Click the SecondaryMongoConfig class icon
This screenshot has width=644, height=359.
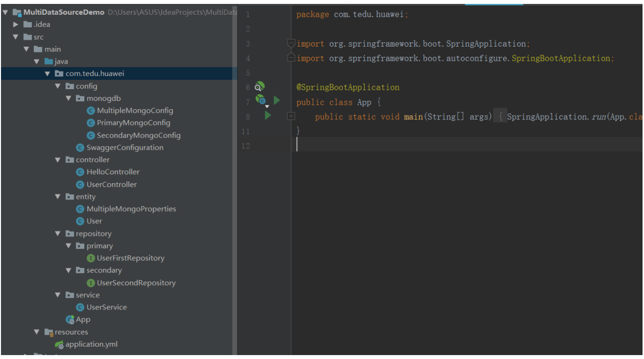[91, 135]
